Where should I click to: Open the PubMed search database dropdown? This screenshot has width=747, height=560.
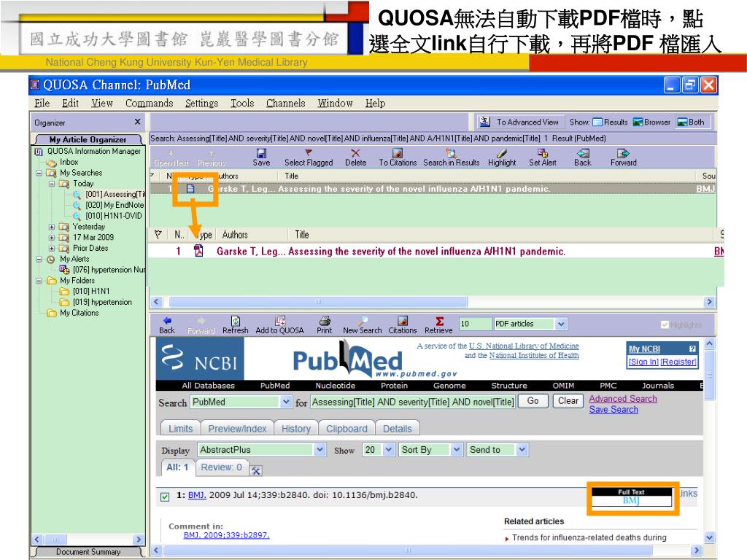[285, 402]
